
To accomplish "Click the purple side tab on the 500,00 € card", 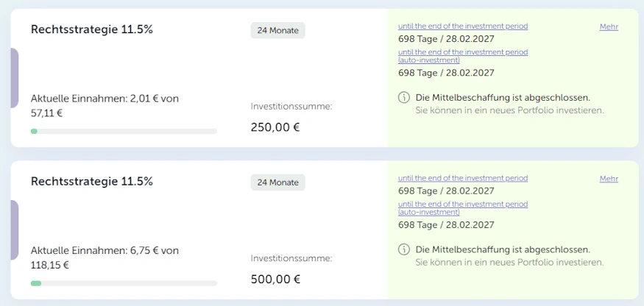I will (x=15, y=230).
